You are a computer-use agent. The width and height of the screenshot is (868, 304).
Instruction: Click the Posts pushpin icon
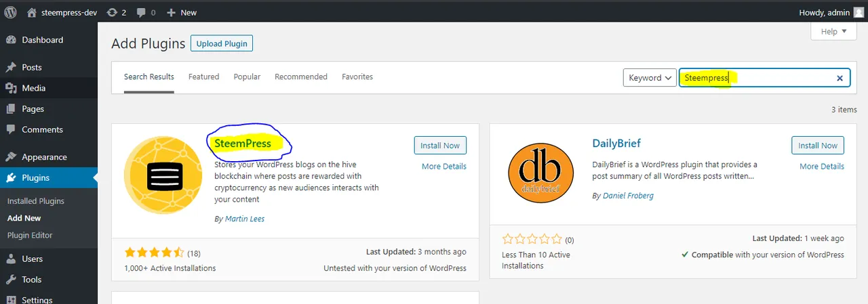point(11,67)
